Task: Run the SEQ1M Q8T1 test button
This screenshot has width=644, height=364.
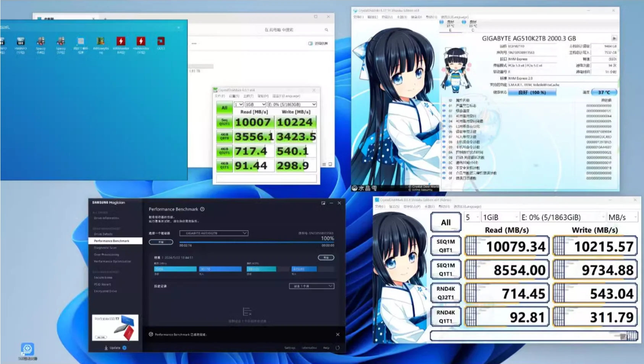Action: pyautogui.click(x=445, y=246)
